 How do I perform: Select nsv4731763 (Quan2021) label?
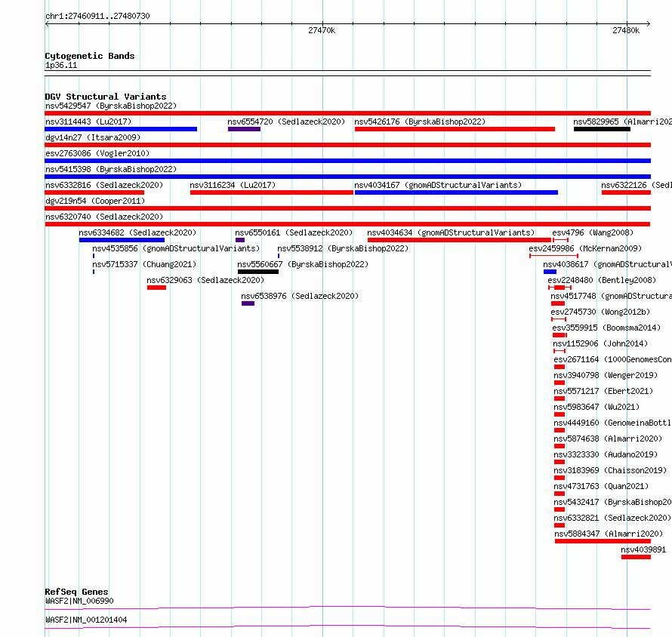[x=601, y=486]
